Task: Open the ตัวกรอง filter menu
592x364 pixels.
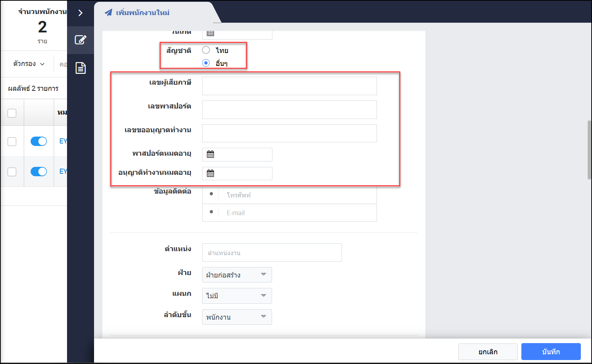Action: click(29, 64)
